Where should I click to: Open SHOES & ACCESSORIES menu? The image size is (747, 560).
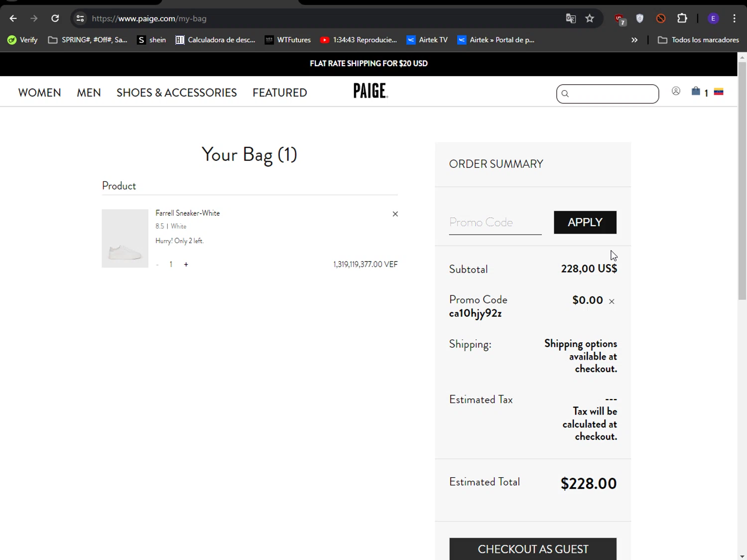[x=177, y=93]
